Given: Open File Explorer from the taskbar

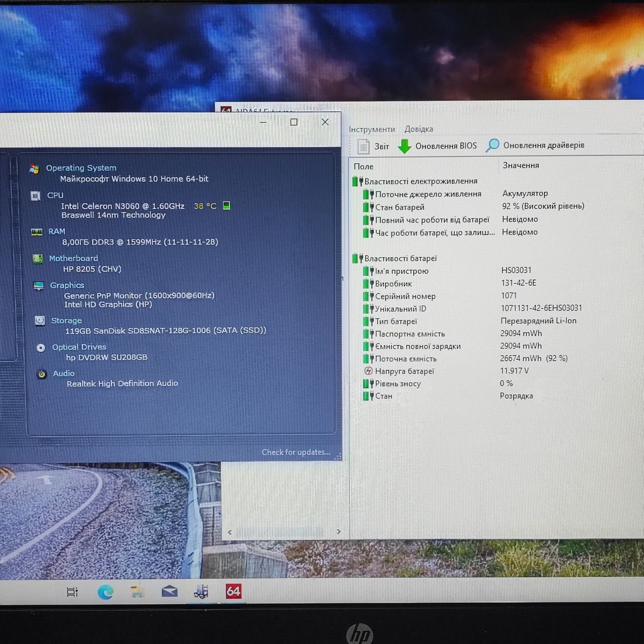Looking at the screenshot, I should [x=137, y=592].
